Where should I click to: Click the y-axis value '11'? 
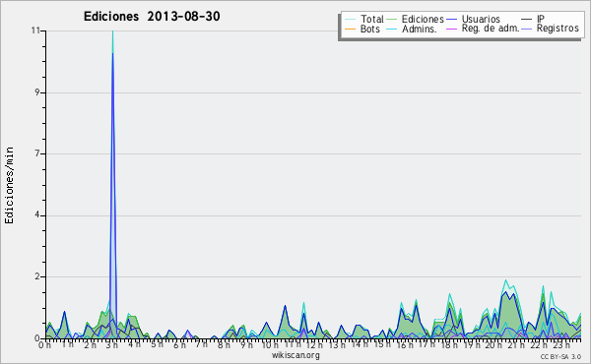[35, 30]
